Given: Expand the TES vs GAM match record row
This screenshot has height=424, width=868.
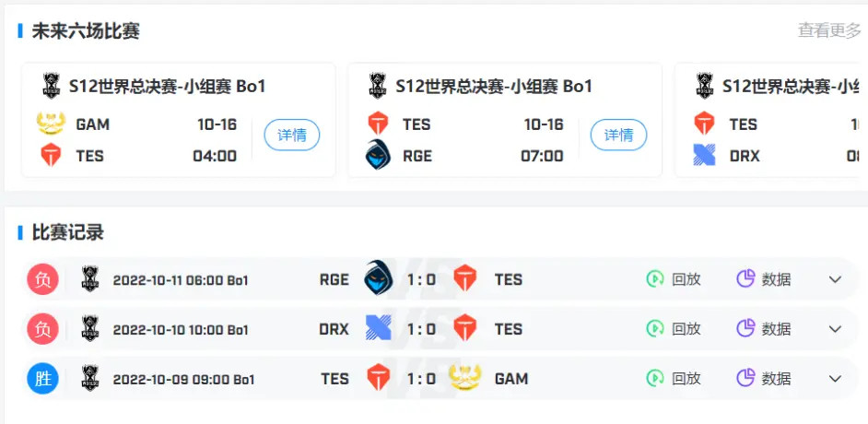Looking at the screenshot, I should 836,378.
